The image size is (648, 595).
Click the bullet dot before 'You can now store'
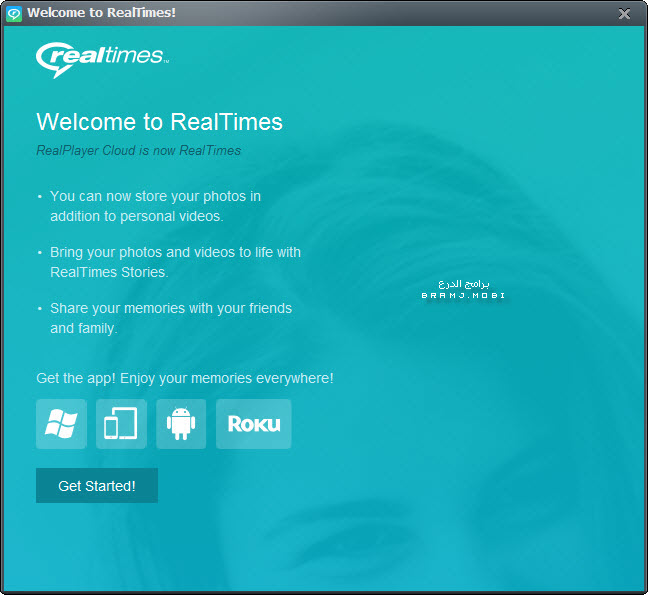click(40, 197)
